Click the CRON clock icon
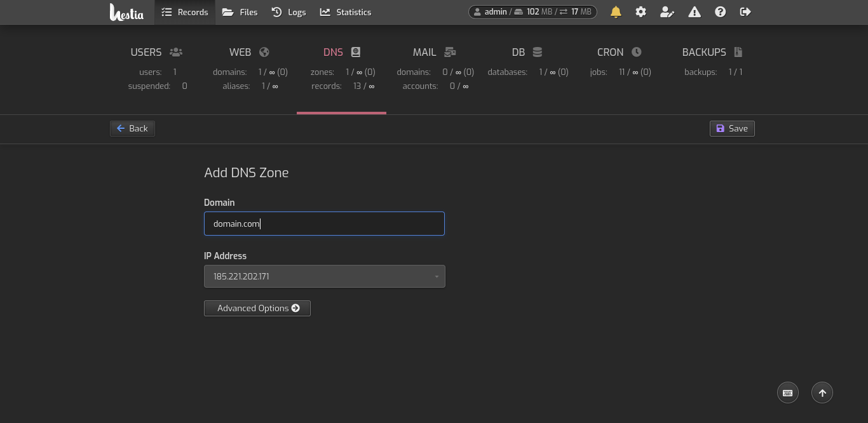The height and width of the screenshot is (423, 868). [636, 52]
